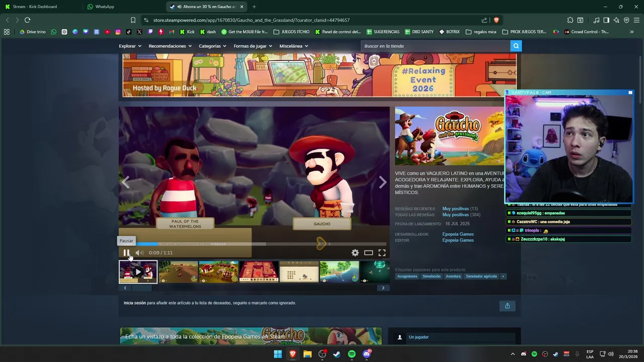Expand the Explorar menu
This screenshot has height=362, width=644.
coord(130,46)
